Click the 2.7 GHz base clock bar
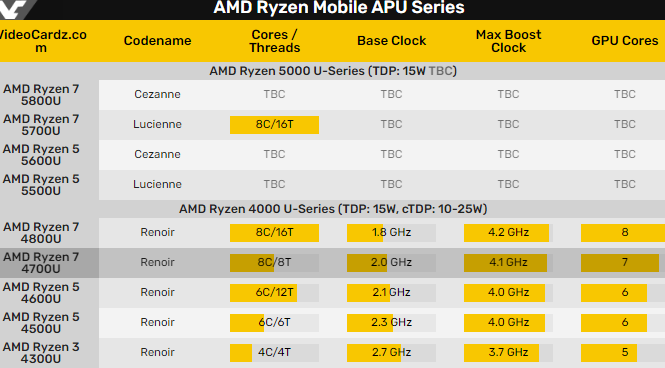Image resolution: width=665 pixels, height=368 pixels. tap(391, 353)
